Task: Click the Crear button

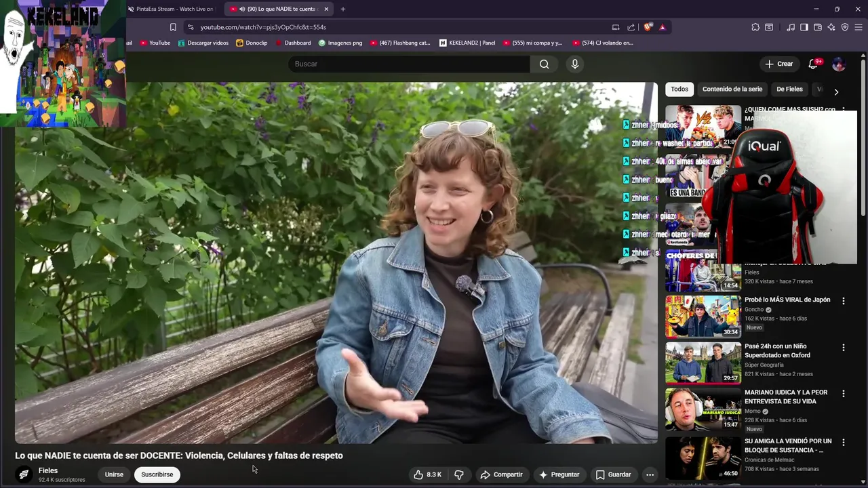Action: click(778, 64)
